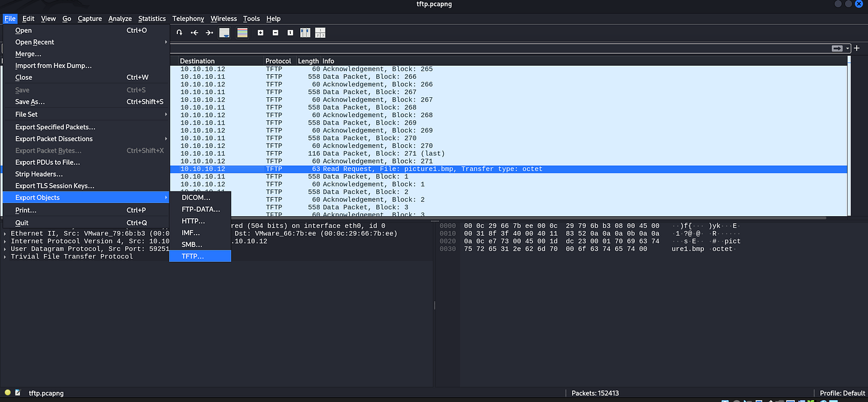Screen dimensions: 868x402
Task: Expand Trivial File Transfer Protocol row
Action: (x=6, y=256)
